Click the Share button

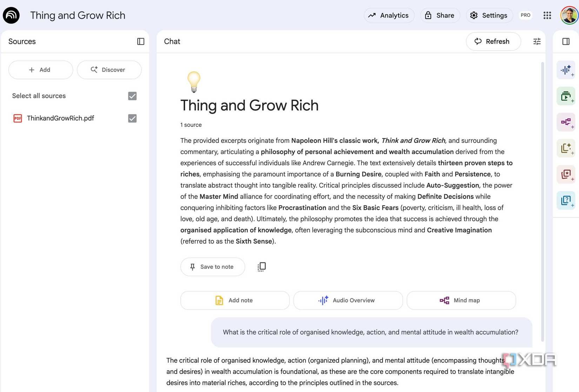[440, 15]
